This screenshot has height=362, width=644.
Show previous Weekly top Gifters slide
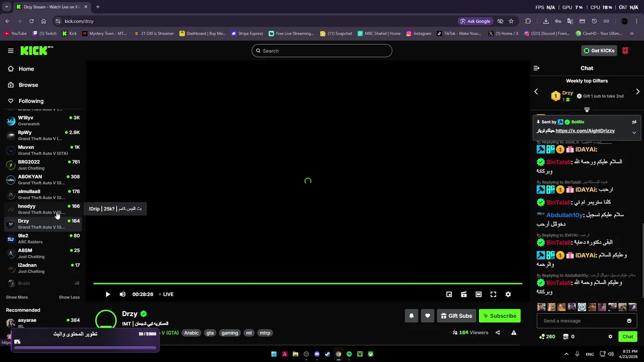tap(536, 92)
